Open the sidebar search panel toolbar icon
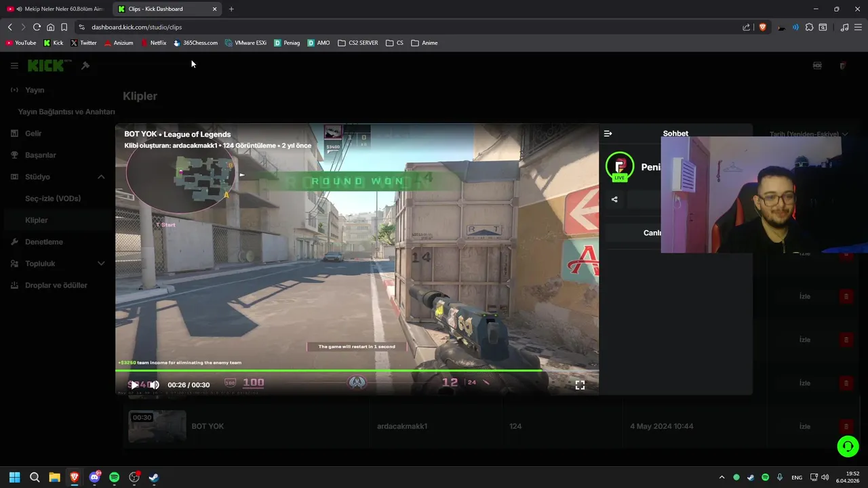868x488 pixels. (823, 27)
